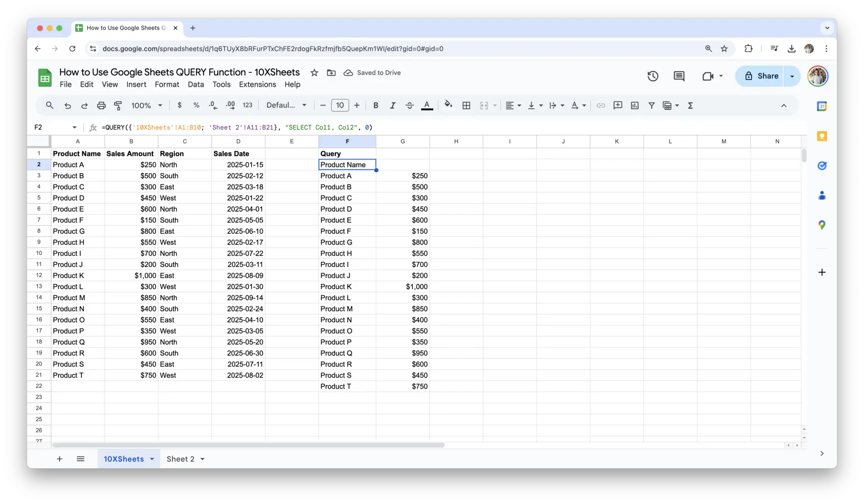
Task: Click the search menus magnifier icon
Action: 50,105
